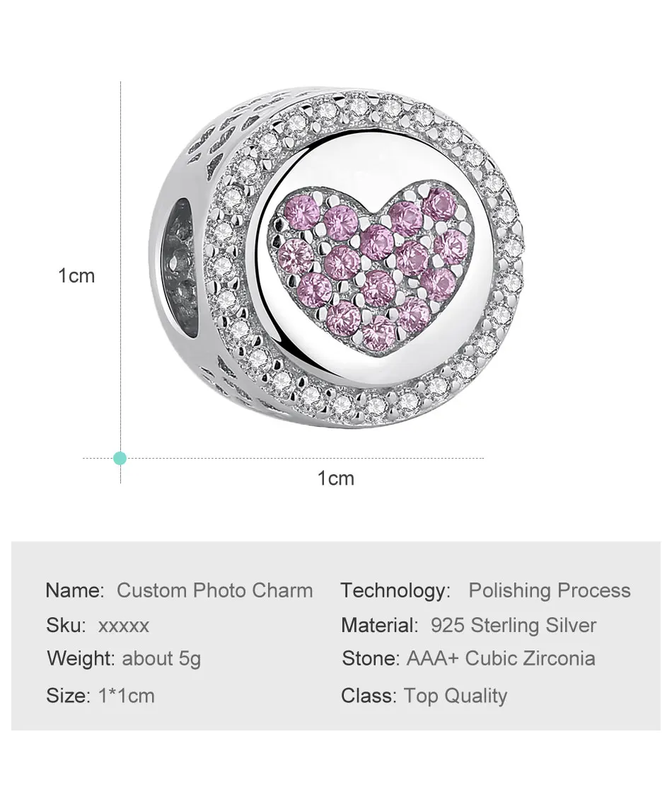Click the "about 5g" weight value
Viewport: 672px width, 785px height.
(161, 659)
